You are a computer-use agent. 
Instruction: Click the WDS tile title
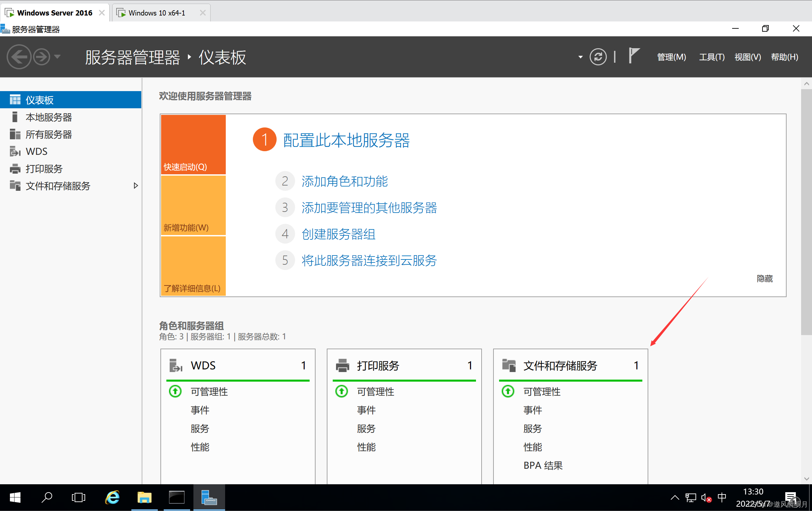click(203, 366)
